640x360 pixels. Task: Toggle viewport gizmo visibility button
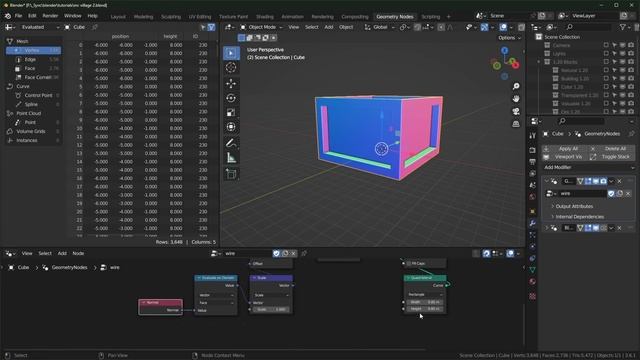484,27
